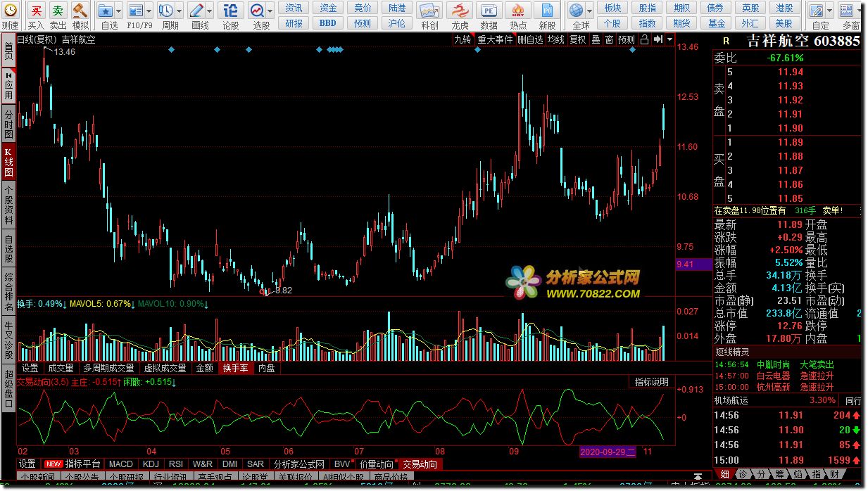Click the 资讯 news button
This screenshot has width=868, height=491.
(294, 8)
